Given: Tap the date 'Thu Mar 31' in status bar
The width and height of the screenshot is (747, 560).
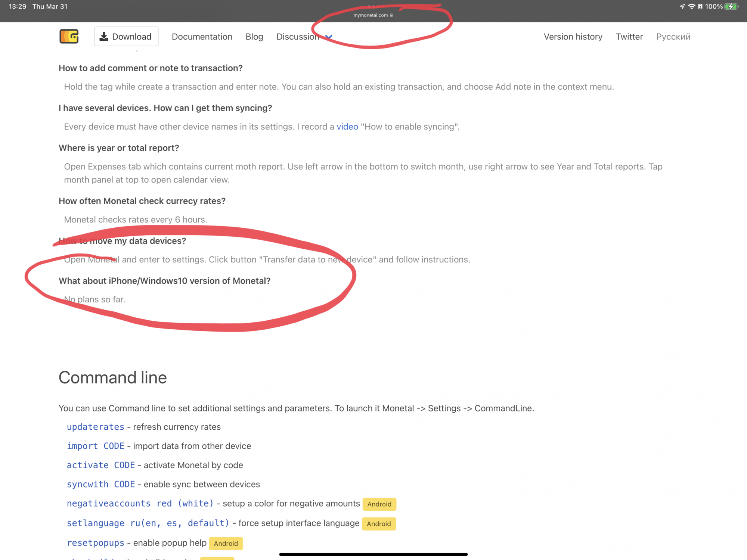Looking at the screenshot, I should (50, 6).
